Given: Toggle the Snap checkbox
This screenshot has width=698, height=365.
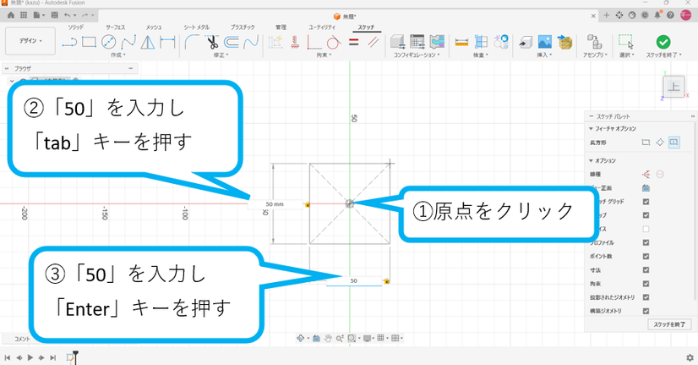Looking at the screenshot, I should coord(646,215).
